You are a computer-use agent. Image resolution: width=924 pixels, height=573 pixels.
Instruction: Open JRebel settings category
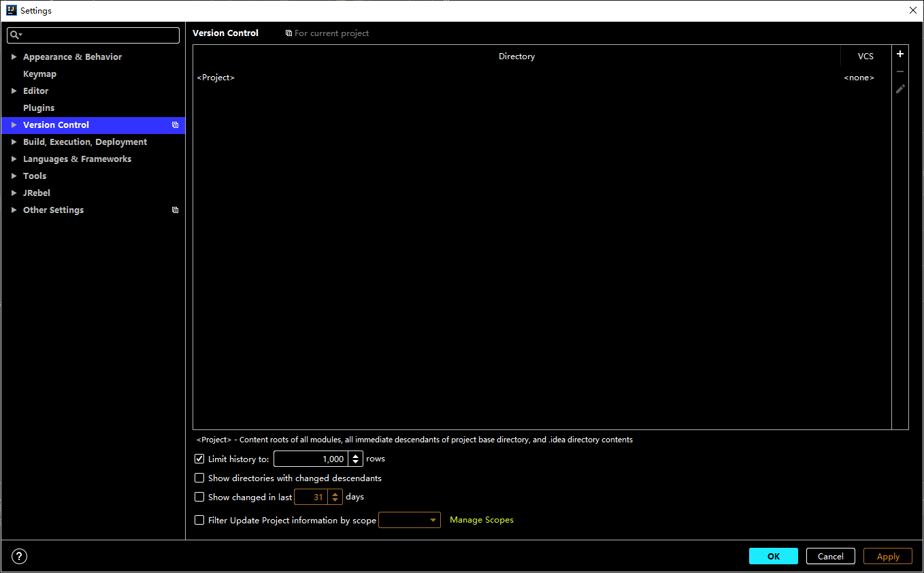pos(37,193)
